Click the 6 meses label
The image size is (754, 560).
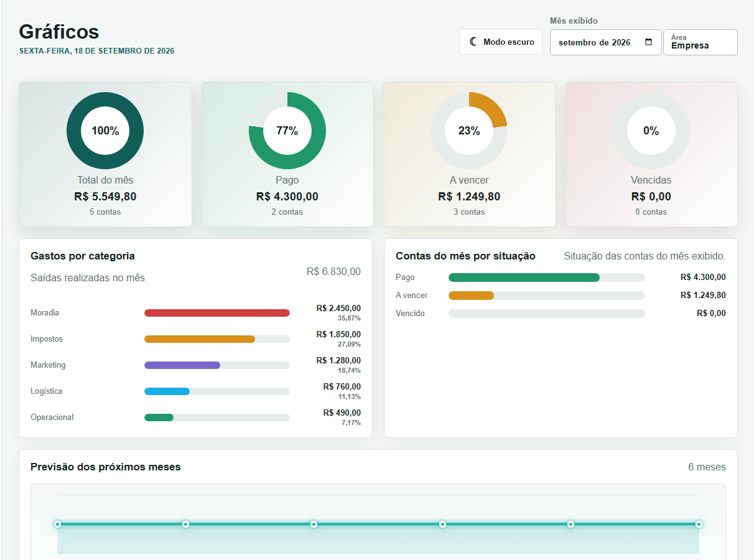click(707, 467)
